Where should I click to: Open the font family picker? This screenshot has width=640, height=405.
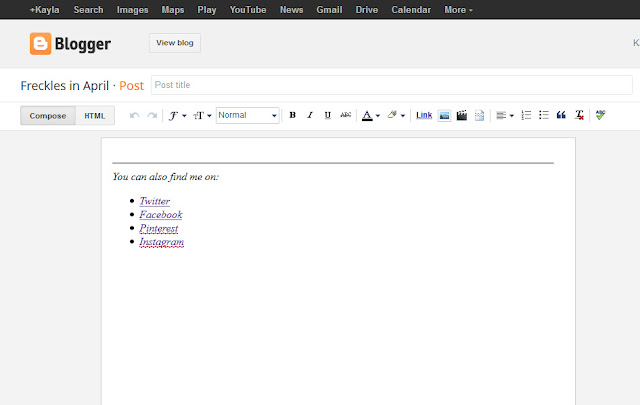pyautogui.click(x=178, y=116)
